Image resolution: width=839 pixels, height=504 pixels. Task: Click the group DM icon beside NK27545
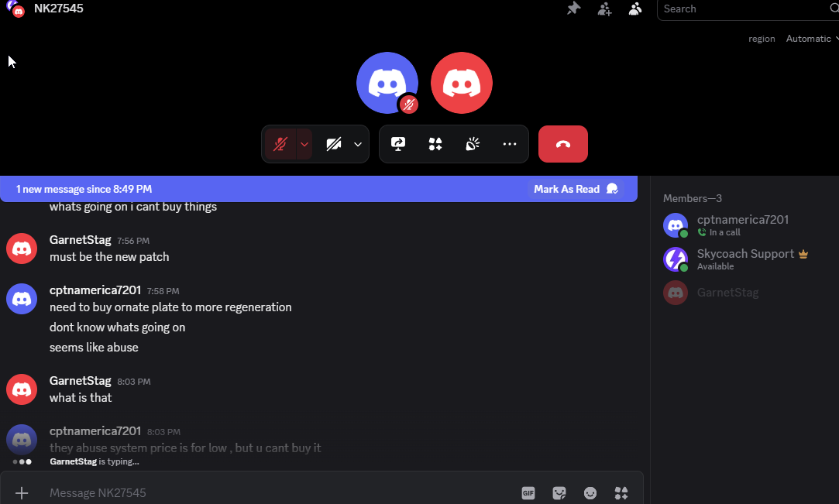pos(15,9)
